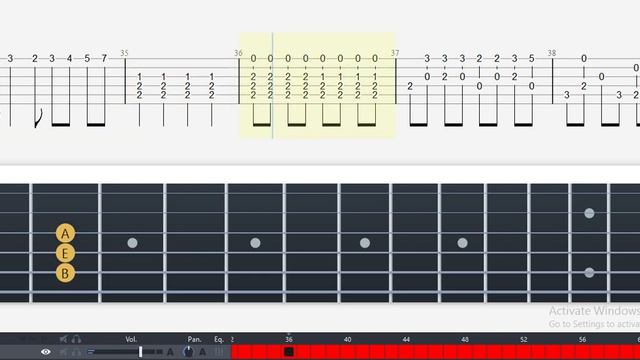Click measure number 37 in tablature
The image size is (640, 360).
click(x=395, y=53)
